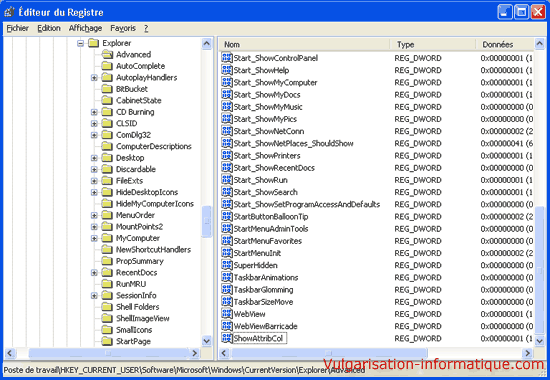
Task: Click the folder icon of AutoComplete
Action: point(107,66)
